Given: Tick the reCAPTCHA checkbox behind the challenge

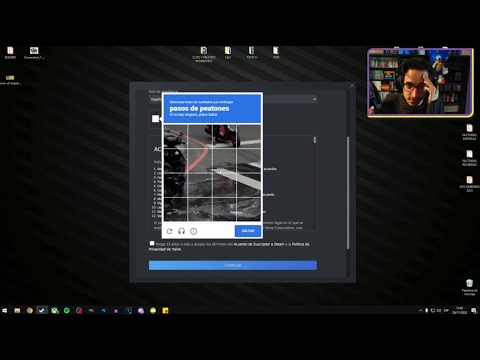Looking at the screenshot, I should pyautogui.click(x=155, y=119).
